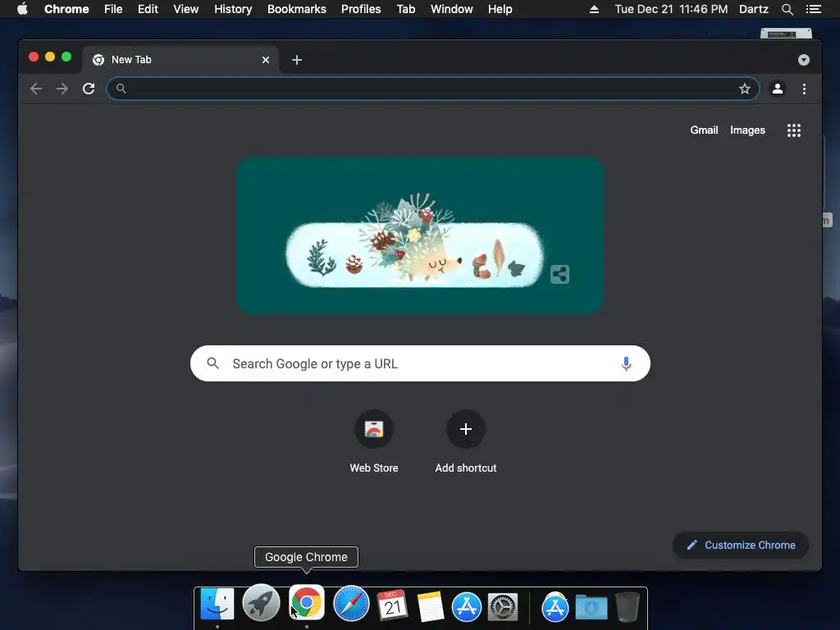Image resolution: width=840 pixels, height=630 pixels.
Task: Click the Add shortcut plus button
Action: point(466,429)
